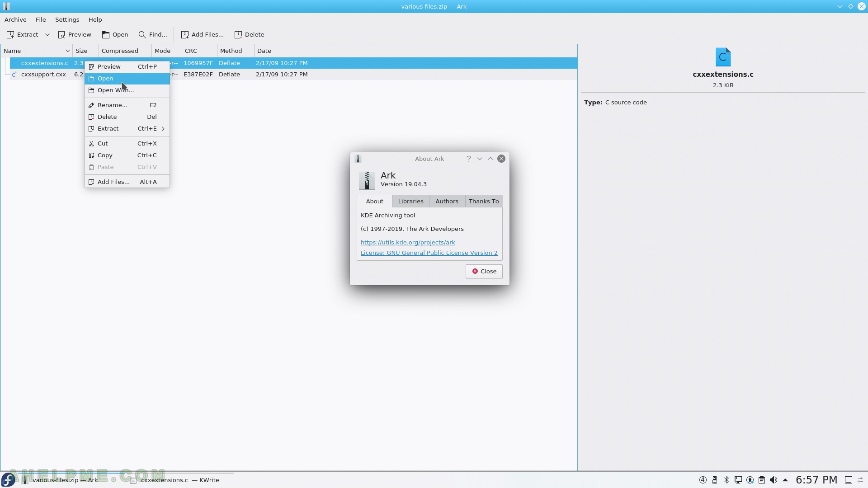
Task: Choose Cut in the context menu
Action: (x=127, y=144)
